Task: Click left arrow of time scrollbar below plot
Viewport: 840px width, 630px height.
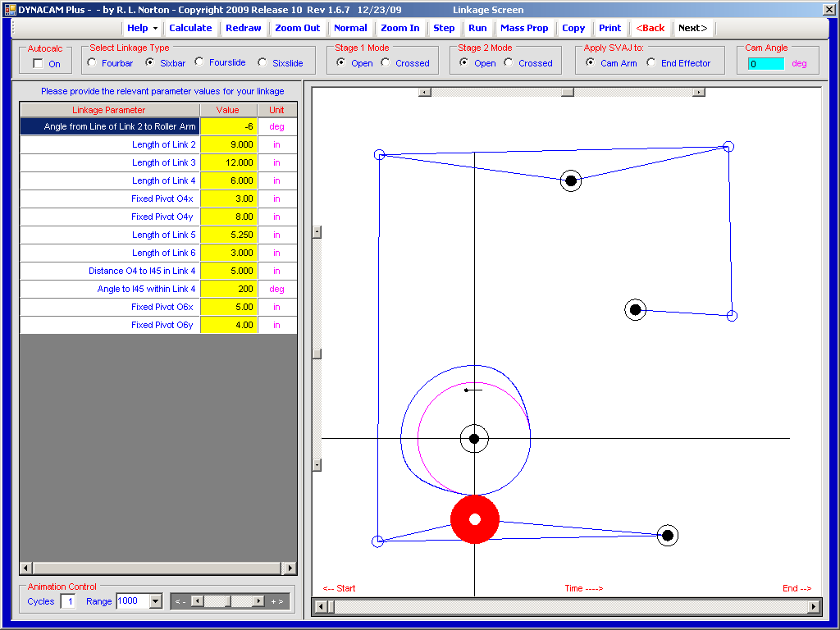Action: (x=321, y=606)
